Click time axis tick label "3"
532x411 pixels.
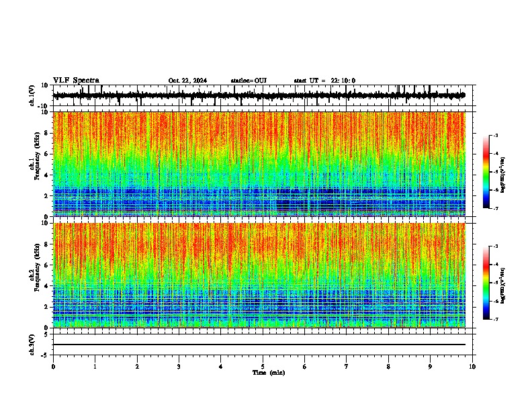[x=179, y=367]
